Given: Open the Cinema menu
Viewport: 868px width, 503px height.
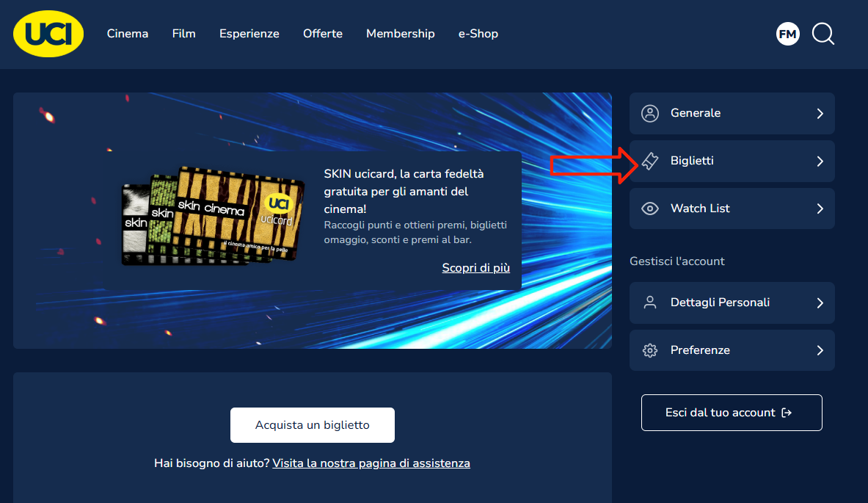Looking at the screenshot, I should pos(128,34).
